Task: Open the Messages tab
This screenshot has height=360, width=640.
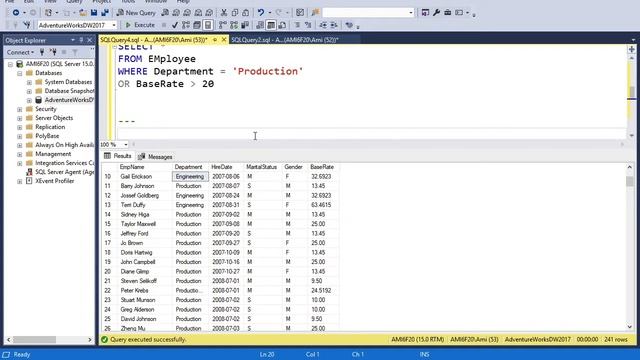Action: (155, 156)
